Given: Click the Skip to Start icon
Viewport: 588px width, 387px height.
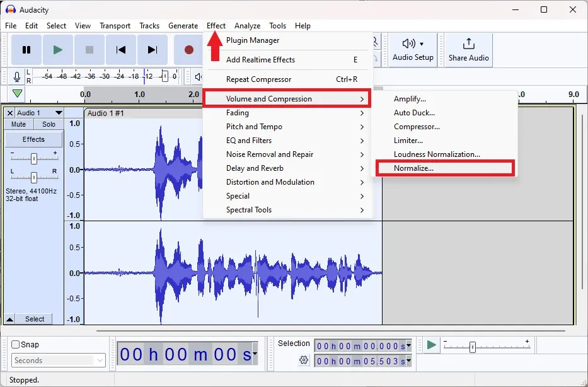Looking at the screenshot, I should coord(120,50).
